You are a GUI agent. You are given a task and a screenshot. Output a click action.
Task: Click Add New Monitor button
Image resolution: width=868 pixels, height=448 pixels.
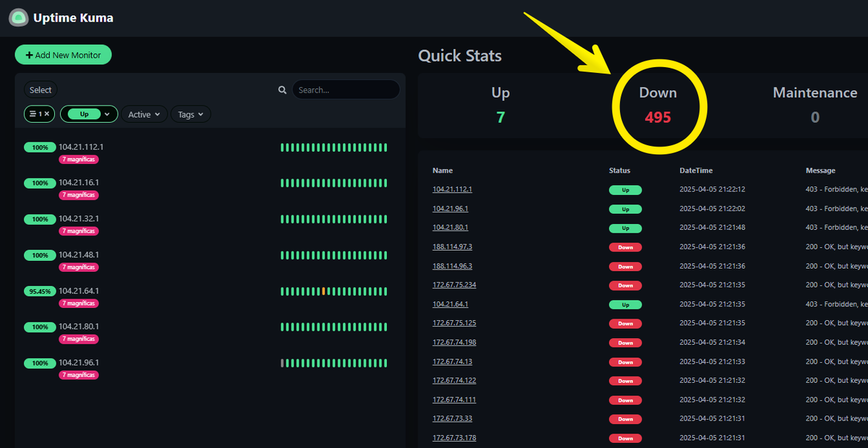pos(63,55)
